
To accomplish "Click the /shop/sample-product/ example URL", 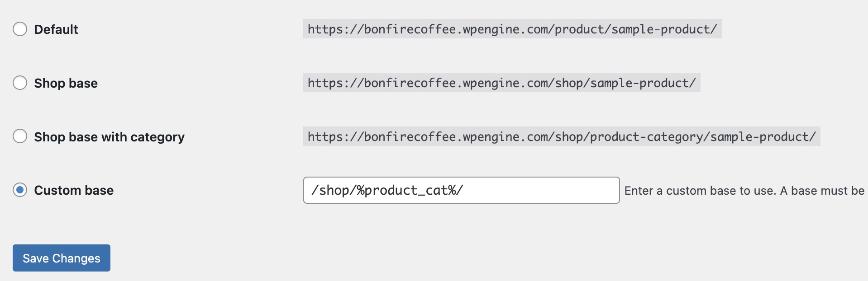I will point(501,83).
